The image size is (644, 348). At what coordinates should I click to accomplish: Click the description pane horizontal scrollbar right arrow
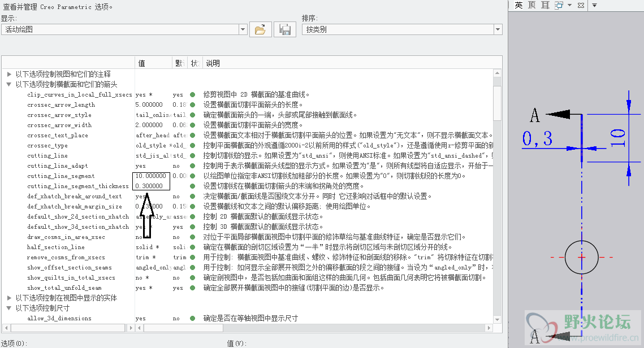point(489,328)
